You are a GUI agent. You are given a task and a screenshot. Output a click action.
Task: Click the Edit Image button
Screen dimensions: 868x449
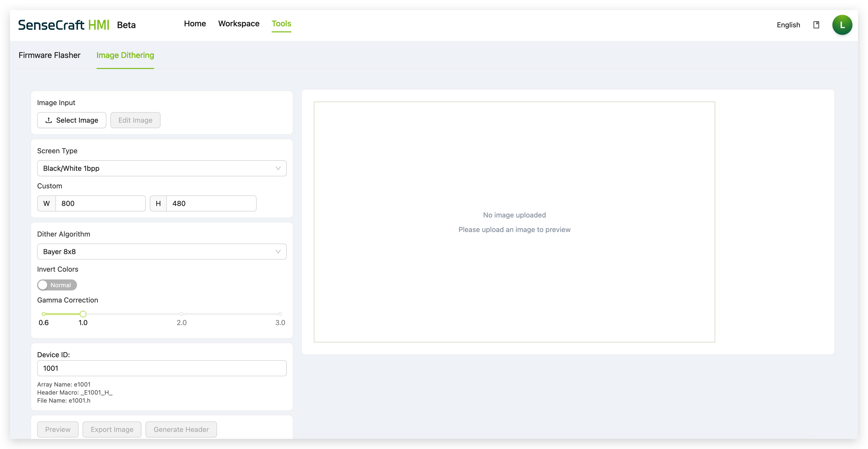click(135, 120)
